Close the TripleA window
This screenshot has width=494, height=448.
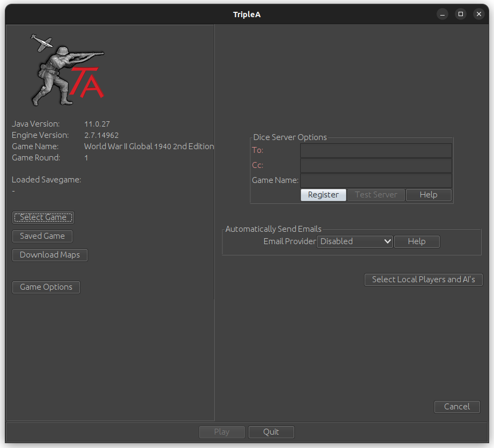(x=479, y=14)
